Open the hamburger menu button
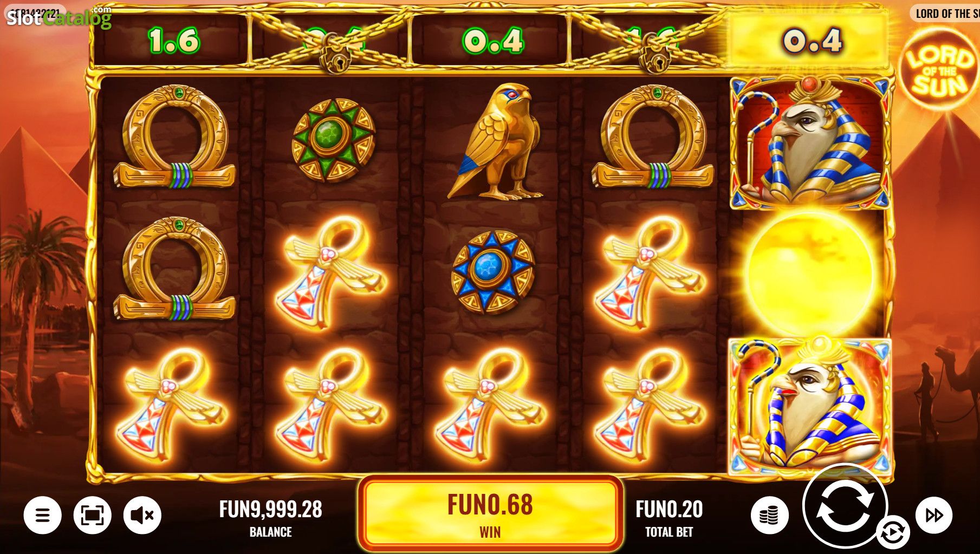The height and width of the screenshot is (554, 980). click(x=42, y=514)
